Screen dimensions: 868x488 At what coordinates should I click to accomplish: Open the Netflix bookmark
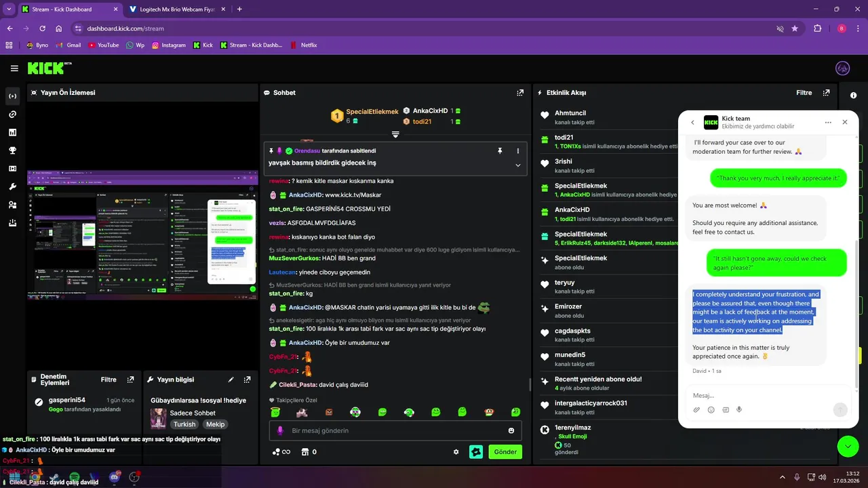[x=303, y=45]
